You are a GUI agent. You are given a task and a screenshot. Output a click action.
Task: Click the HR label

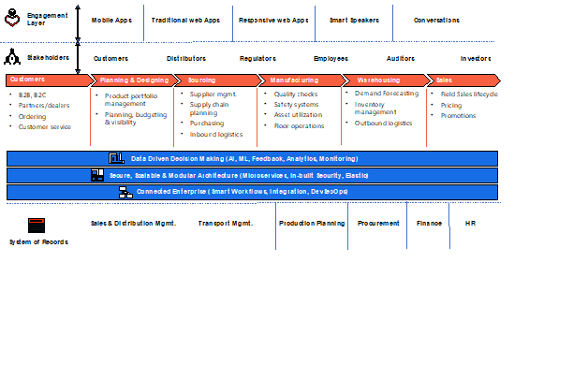tap(470, 224)
